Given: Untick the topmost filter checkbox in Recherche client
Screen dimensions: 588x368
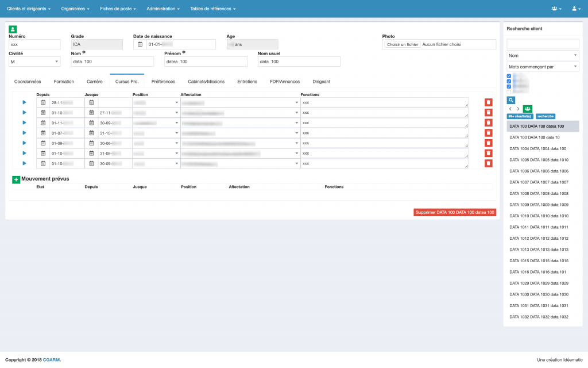Looking at the screenshot, I should point(509,76).
